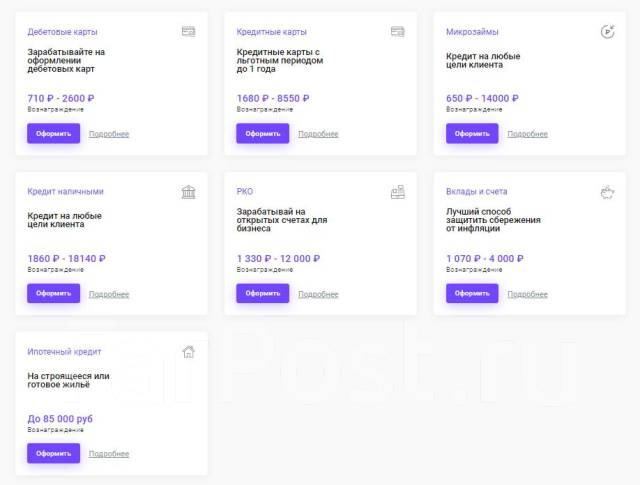Screen dimensions: 640x485
Task: Open Подробнее link for Кредит наличными
Action: coord(109,294)
